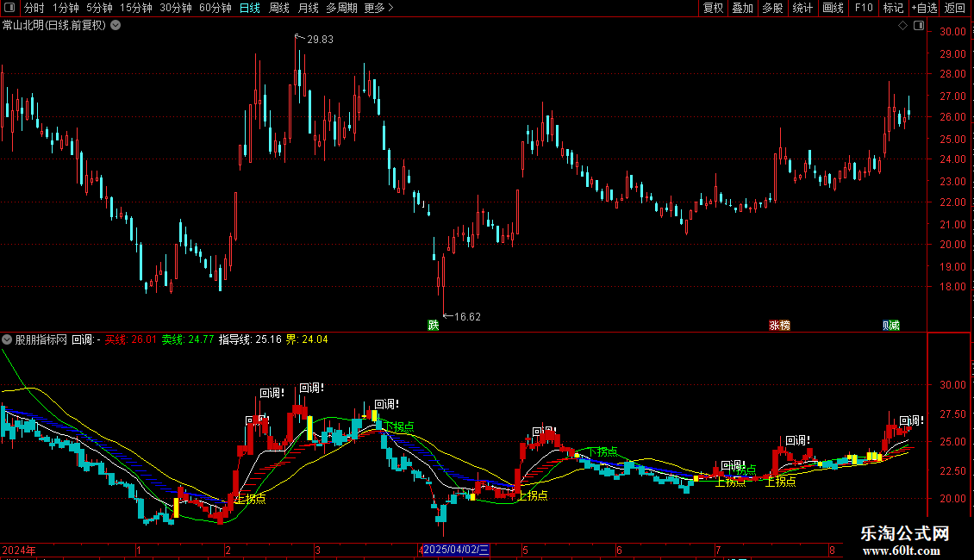
Task: Click the month 7 label on time axis
Action: click(718, 550)
